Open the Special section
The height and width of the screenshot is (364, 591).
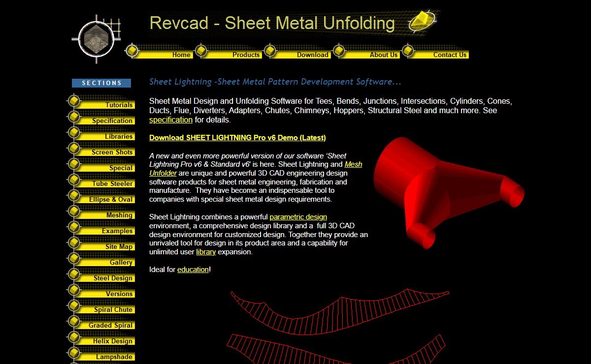coord(121,168)
